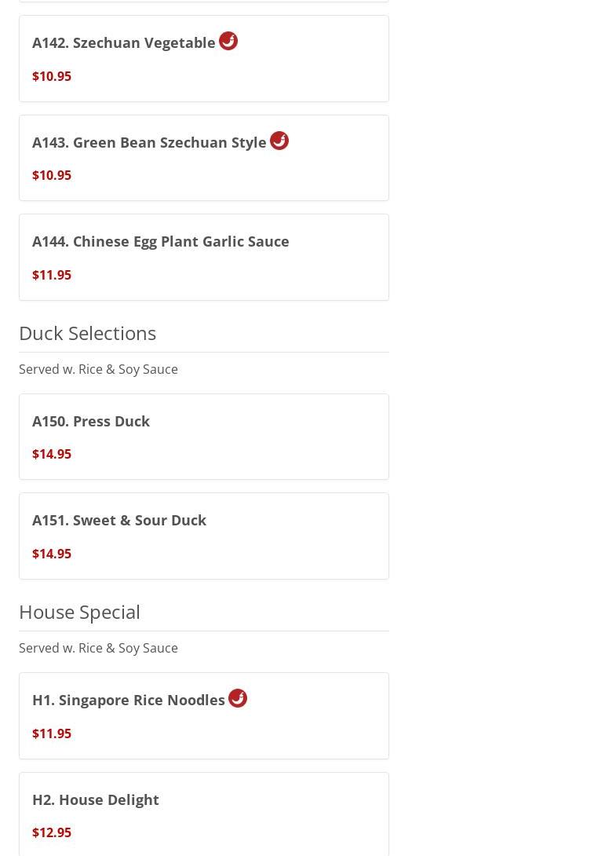616x856 pixels.
Task: Click $11.95 price under Chinese Egg Plant
Action: pyautogui.click(x=52, y=276)
